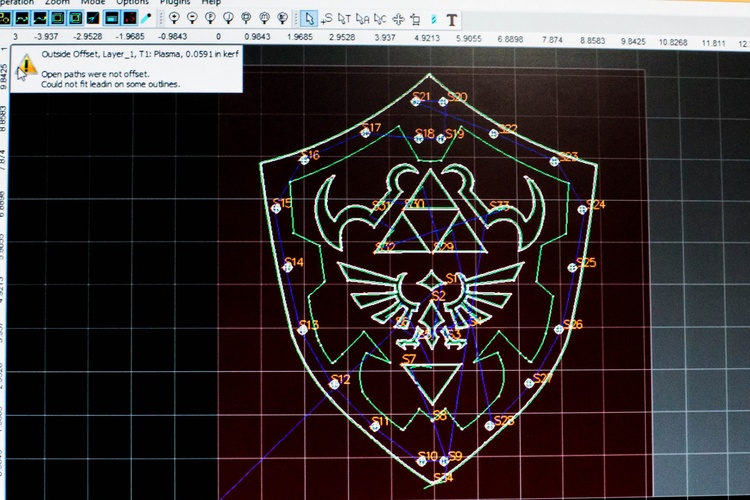The width and height of the screenshot is (750, 500).
Task: Toggle the white-blue wavy path view icon
Action: 40,19
